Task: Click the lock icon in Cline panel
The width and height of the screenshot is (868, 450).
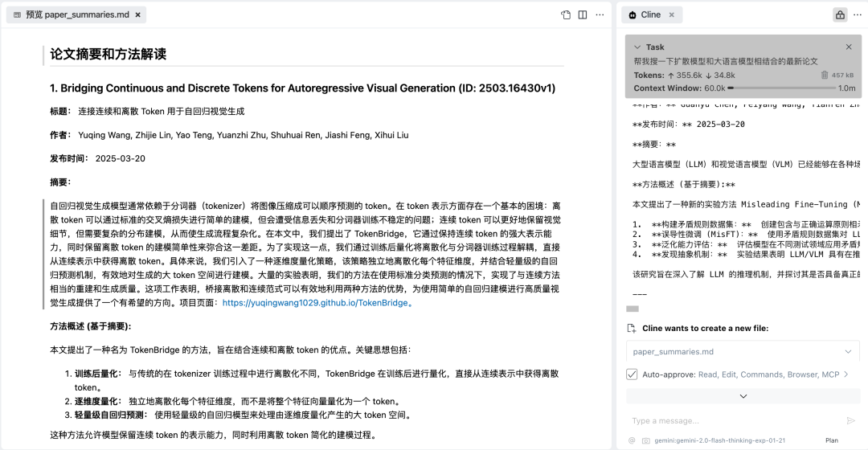Action: [x=841, y=15]
